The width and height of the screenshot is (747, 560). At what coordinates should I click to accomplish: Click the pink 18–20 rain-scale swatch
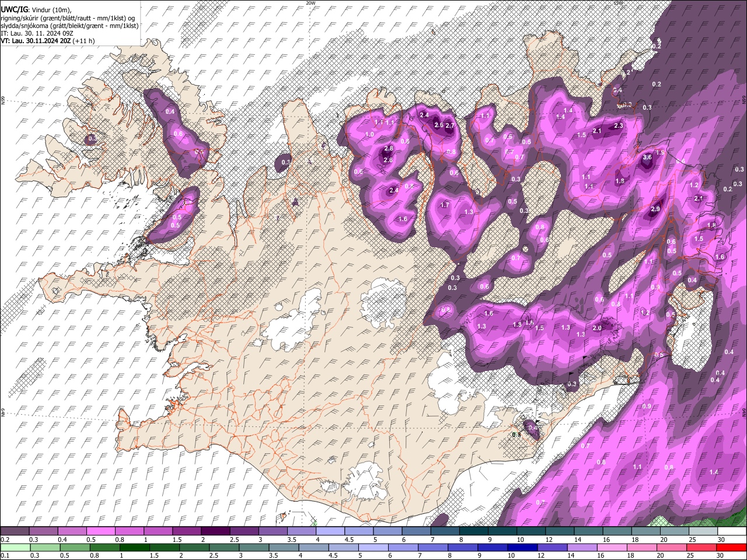coord(643,548)
